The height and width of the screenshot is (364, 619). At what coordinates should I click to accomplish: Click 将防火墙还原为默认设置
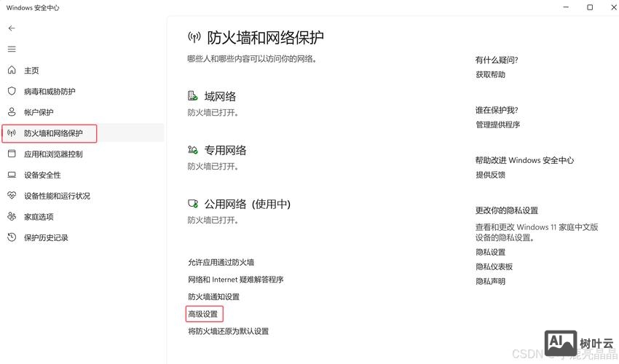click(228, 331)
